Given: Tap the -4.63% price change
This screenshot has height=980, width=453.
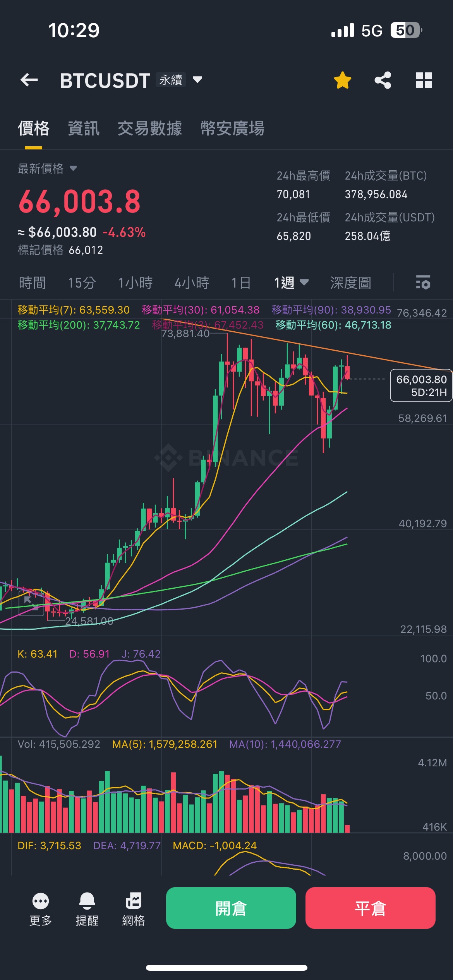Looking at the screenshot, I should point(124,232).
